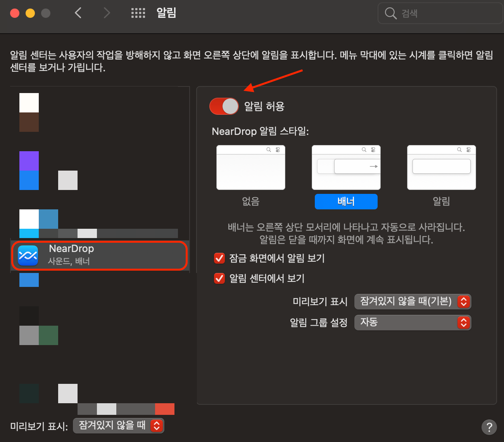The width and height of the screenshot is (504, 442).
Task: Uncheck 잠금 화면에서 알림 보기
Action: 219,258
